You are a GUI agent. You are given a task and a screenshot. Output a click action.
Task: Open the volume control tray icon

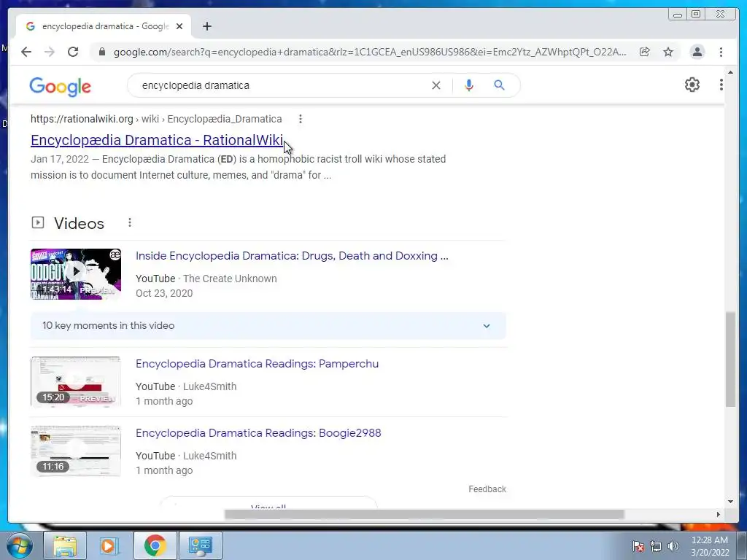[673, 545]
